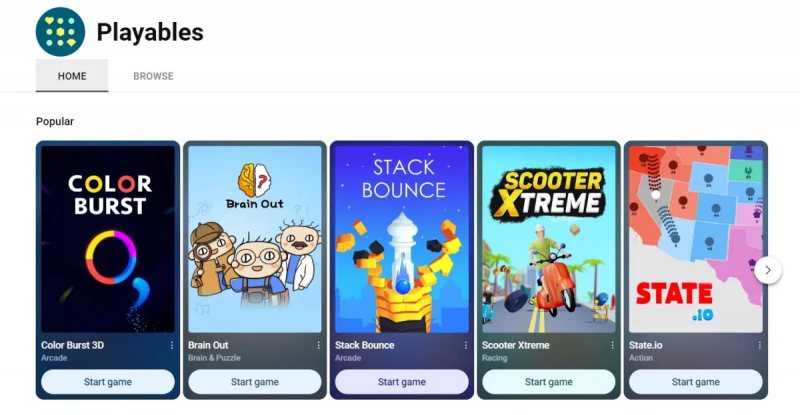
Task: Open the Color Burst cover thumbnail
Action: click(x=108, y=239)
